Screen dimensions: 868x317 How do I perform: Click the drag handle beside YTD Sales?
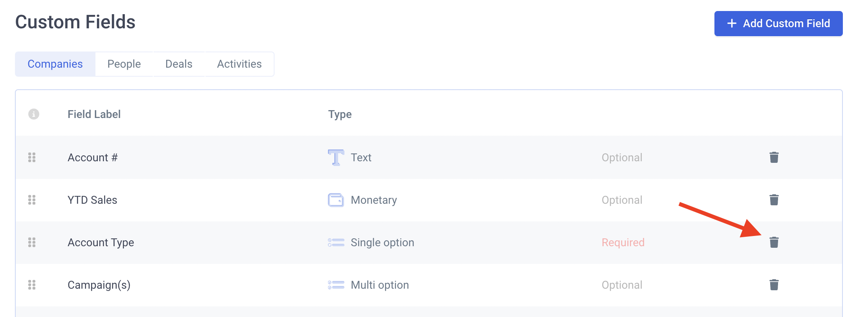coord(32,200)
